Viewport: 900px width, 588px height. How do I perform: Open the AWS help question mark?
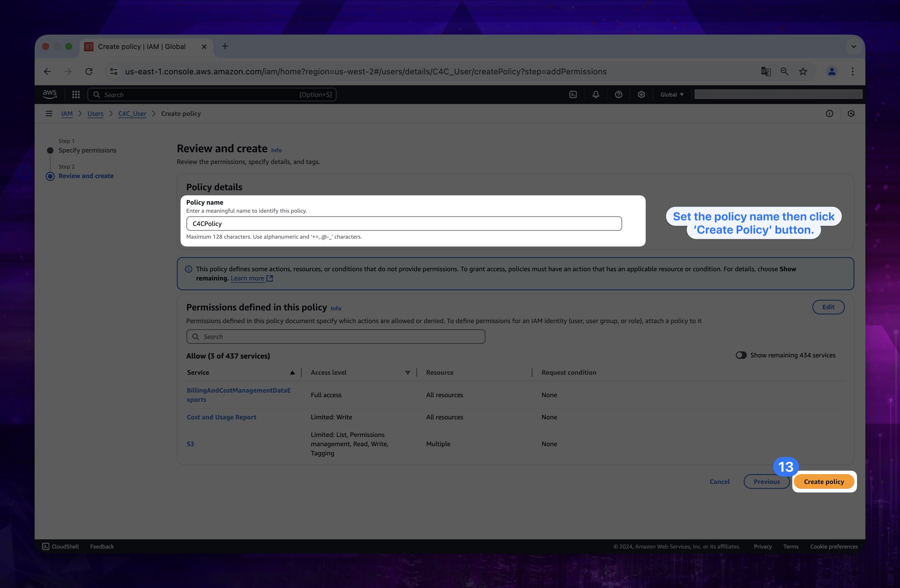point(618,95)
